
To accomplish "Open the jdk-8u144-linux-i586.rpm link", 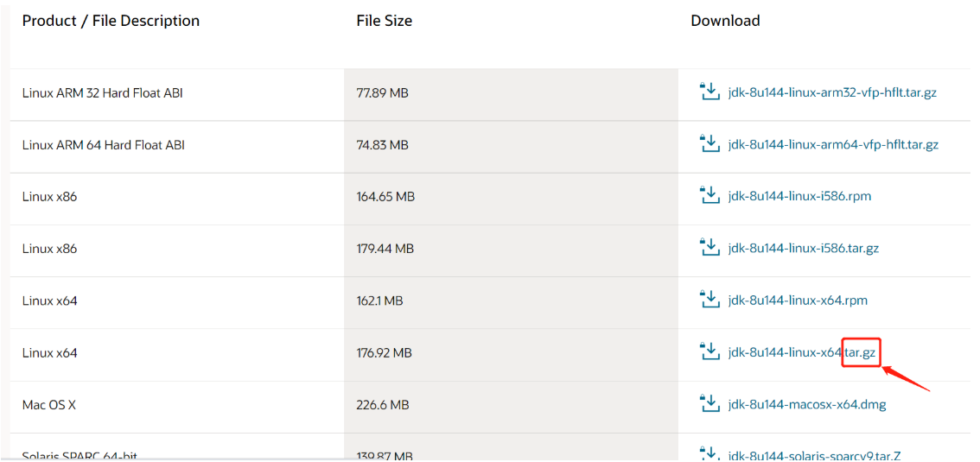I will click(799, 197).
